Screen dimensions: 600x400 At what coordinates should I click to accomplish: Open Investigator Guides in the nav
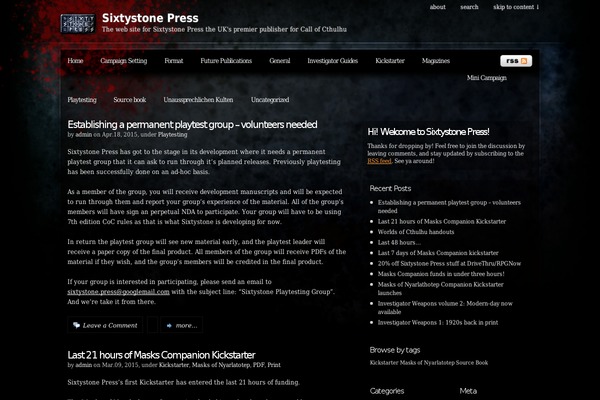(x=333, y=61)
